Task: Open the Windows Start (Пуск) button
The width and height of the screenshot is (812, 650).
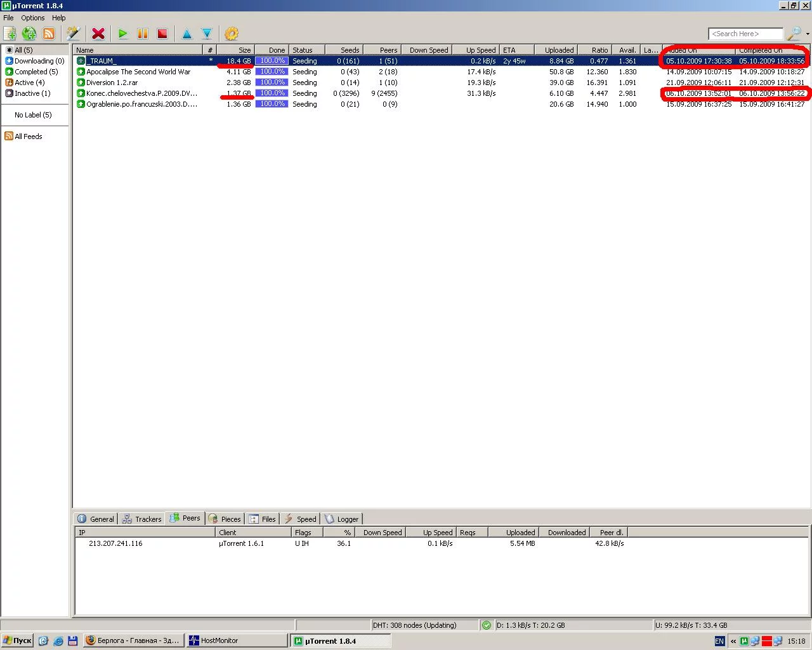Action: tap(17, 640)
